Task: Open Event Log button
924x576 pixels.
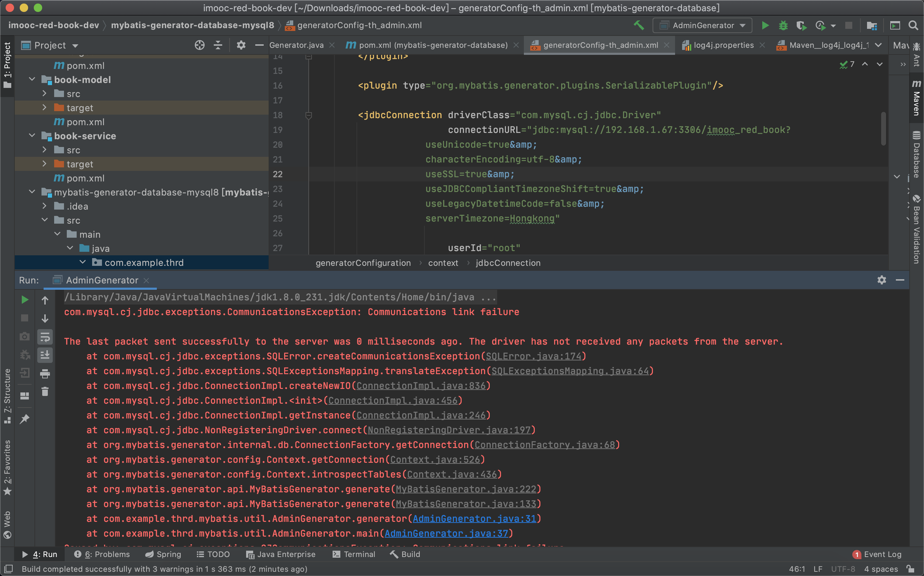Action: (877, 554)
